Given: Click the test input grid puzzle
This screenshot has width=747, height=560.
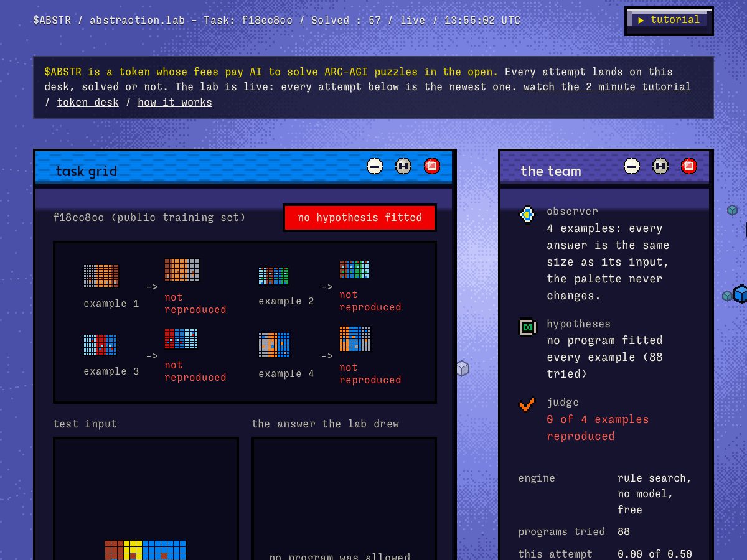Looking at the screenshot, I should pyautogui.click(x=146, y=550).
